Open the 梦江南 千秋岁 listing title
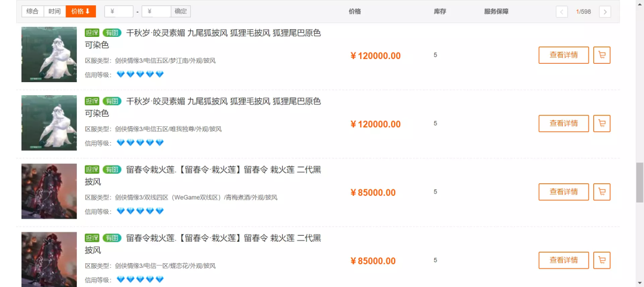The image size is (644, 287). click(224, 33)
